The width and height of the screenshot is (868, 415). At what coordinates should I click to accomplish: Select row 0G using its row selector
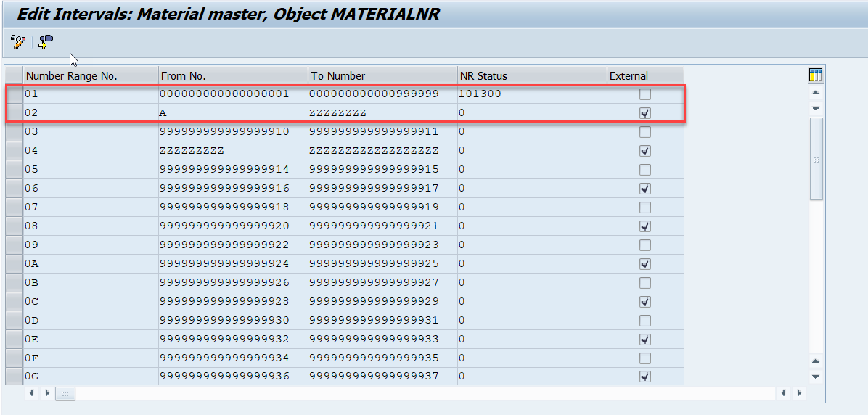tap(14, 377)
